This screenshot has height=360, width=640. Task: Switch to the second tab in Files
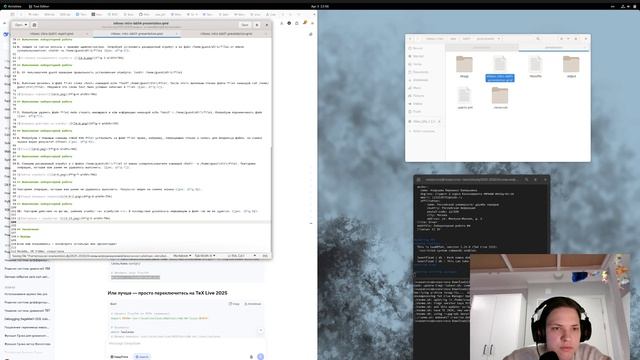554,48
